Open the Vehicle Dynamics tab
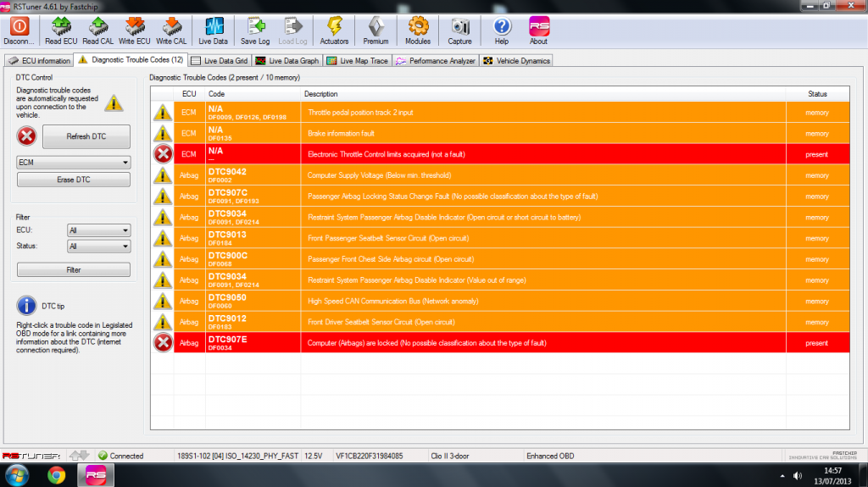868x487 pixels. tap(516, 61)
